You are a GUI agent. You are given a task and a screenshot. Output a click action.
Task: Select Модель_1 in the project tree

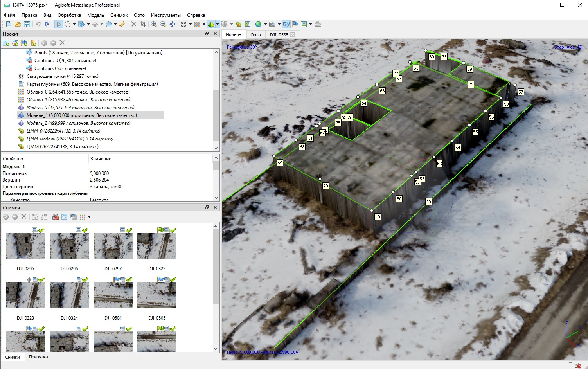pos(82,115)
